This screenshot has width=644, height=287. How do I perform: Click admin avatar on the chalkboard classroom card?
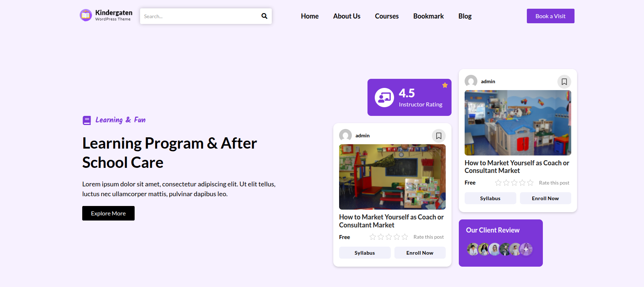click(345, 135)
